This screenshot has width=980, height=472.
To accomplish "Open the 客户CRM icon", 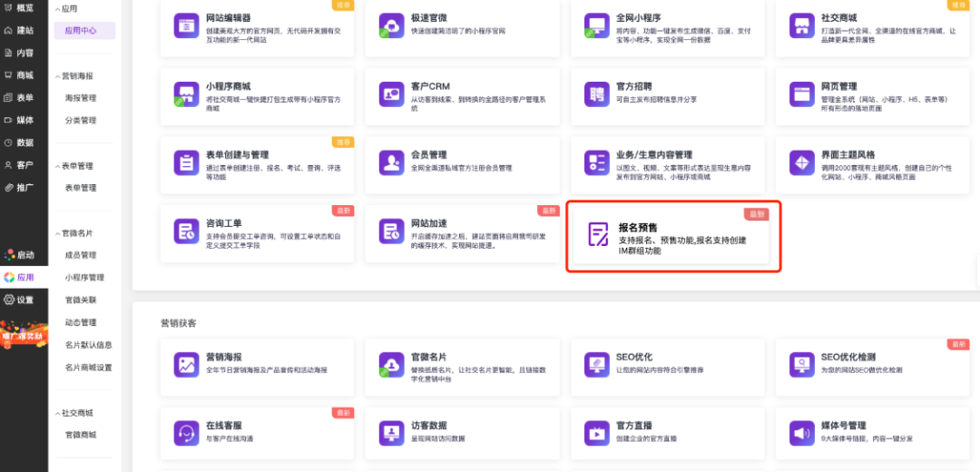I will coord(392,93).
